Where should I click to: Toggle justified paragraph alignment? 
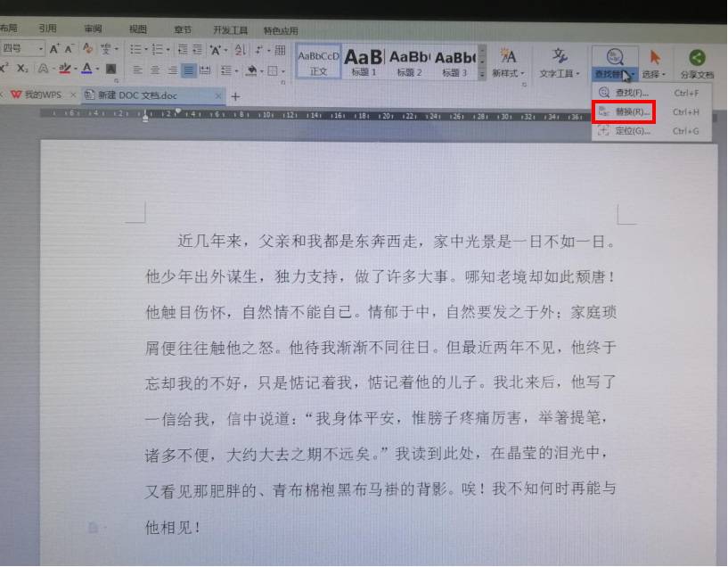tap(188, 71)
